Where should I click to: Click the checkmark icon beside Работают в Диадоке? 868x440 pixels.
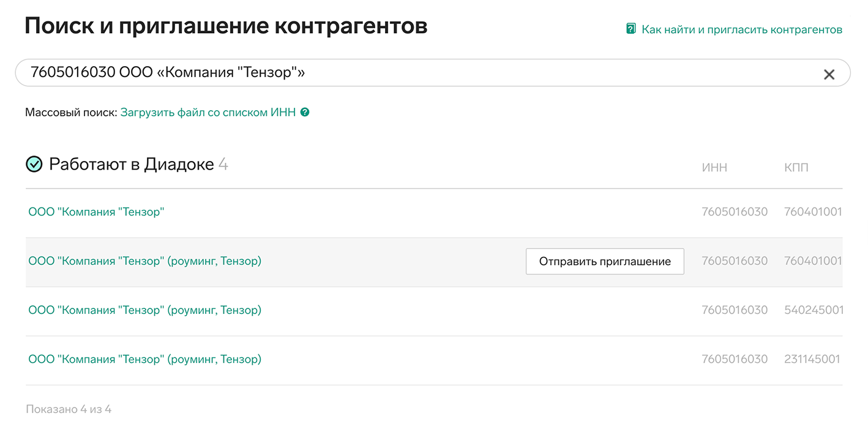pyautogui.click(x=34, y=164)
